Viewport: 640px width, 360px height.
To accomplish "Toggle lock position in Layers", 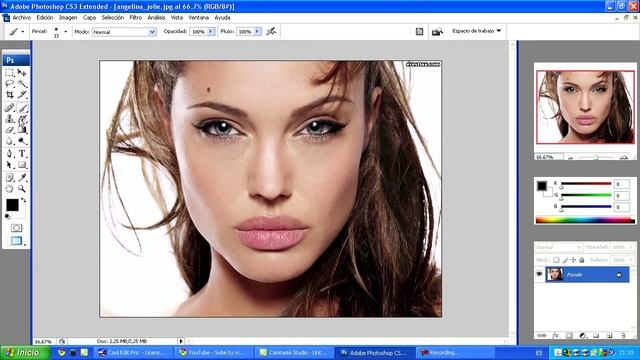I will point(573,260).
